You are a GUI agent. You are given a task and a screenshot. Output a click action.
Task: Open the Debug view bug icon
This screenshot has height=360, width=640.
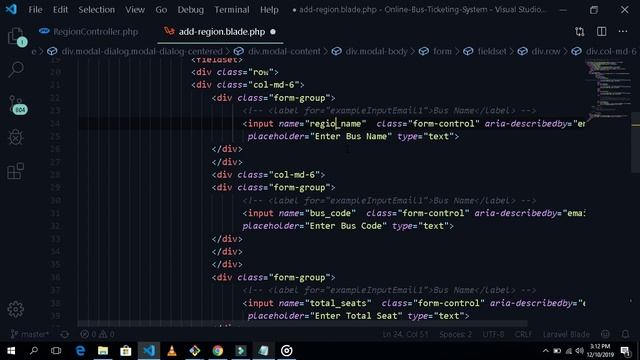coord(16,137)
